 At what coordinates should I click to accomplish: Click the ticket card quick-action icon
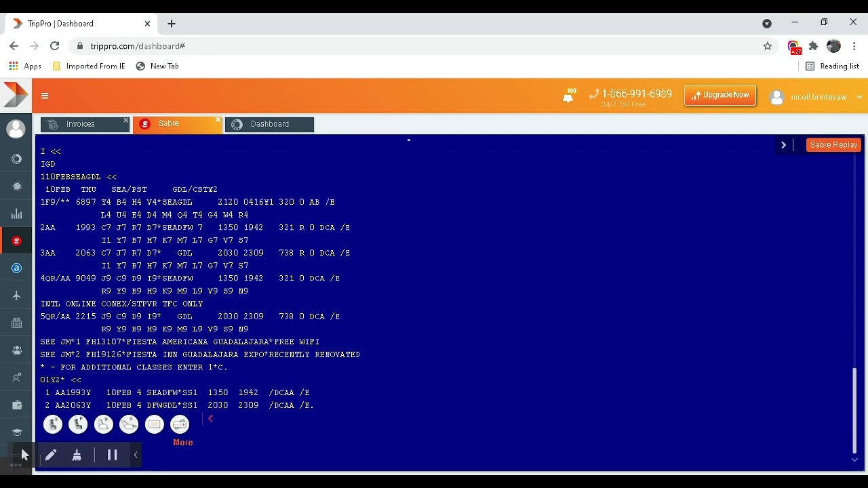coord(180,424)
